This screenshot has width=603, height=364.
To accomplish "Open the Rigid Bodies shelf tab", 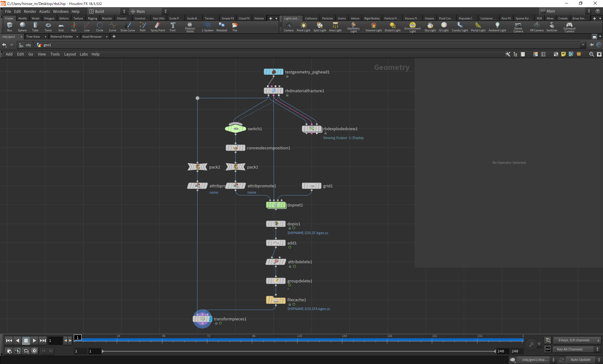I will 372,19.
